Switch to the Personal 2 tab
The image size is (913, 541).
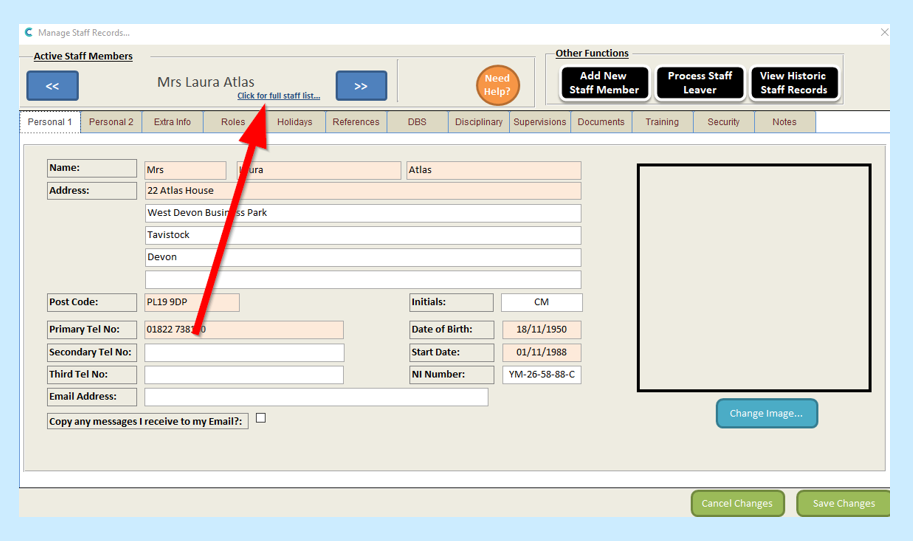[x=111, y=122]
